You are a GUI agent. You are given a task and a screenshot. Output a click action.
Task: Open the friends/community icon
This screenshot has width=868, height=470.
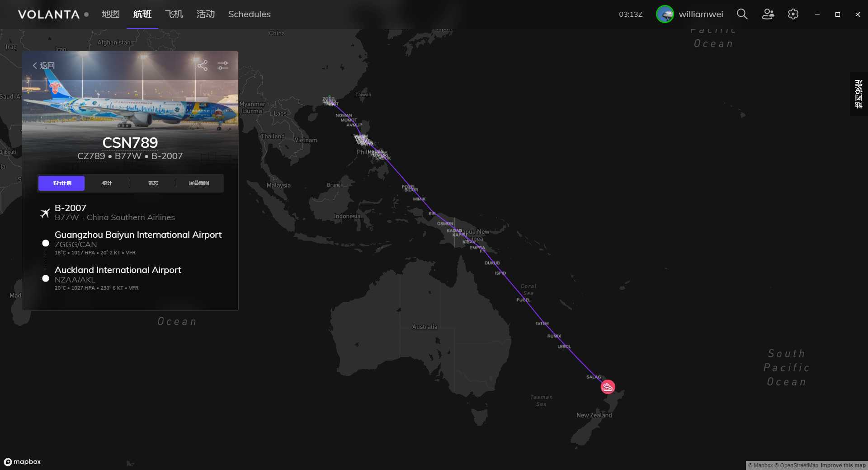(768, 14)
